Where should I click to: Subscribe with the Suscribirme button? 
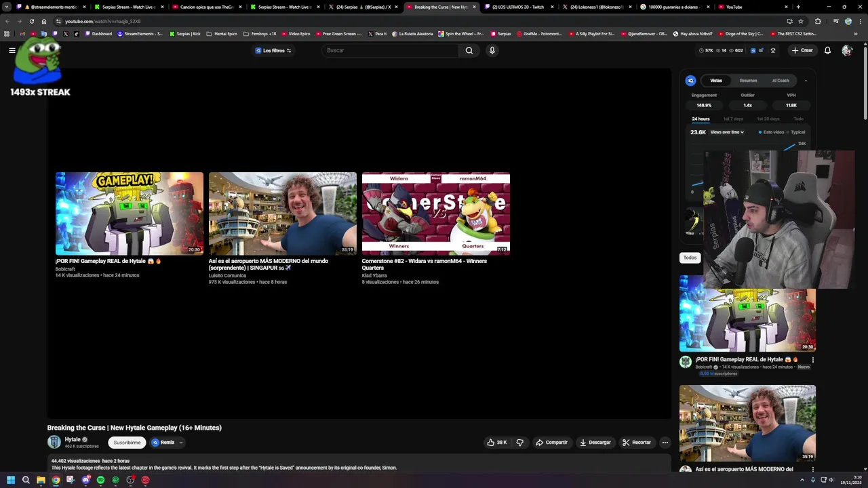pos(127,443)
